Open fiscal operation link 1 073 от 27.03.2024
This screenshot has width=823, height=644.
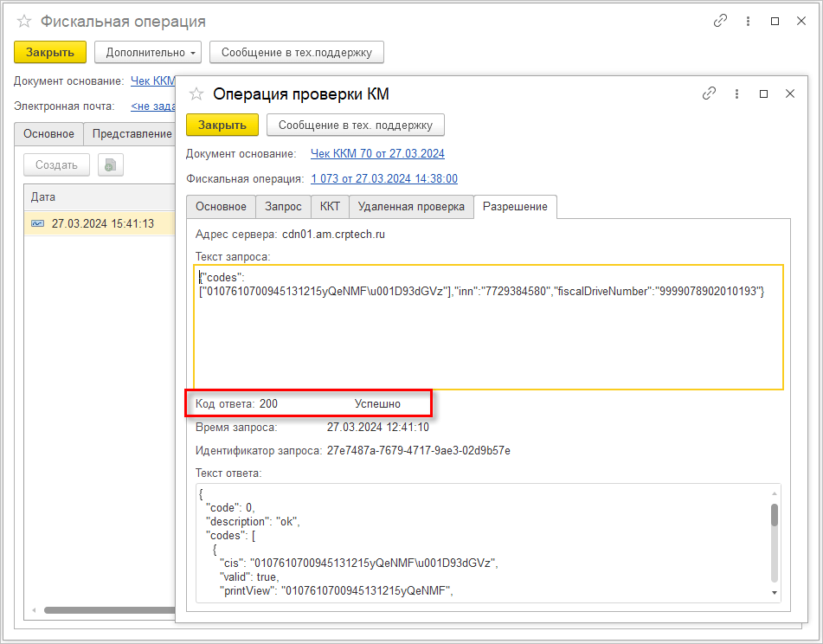tap(384, 178)
